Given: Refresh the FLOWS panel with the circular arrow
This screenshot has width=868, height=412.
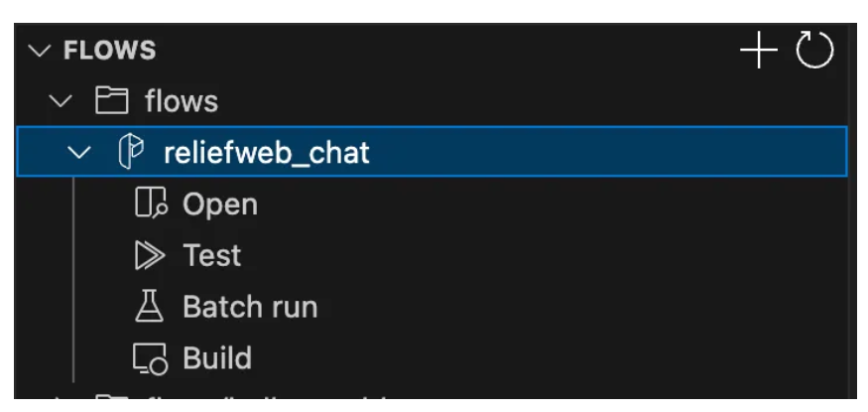Looking at the screenshot, I should (814, 50).
